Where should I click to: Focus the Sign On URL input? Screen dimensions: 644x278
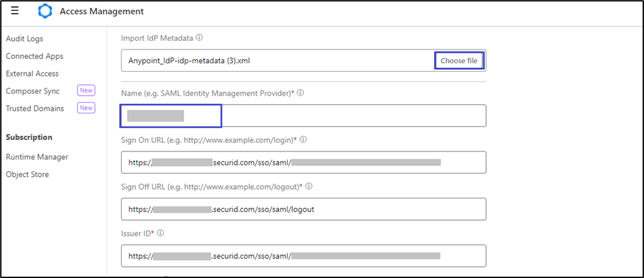click(x=303, y=163)
